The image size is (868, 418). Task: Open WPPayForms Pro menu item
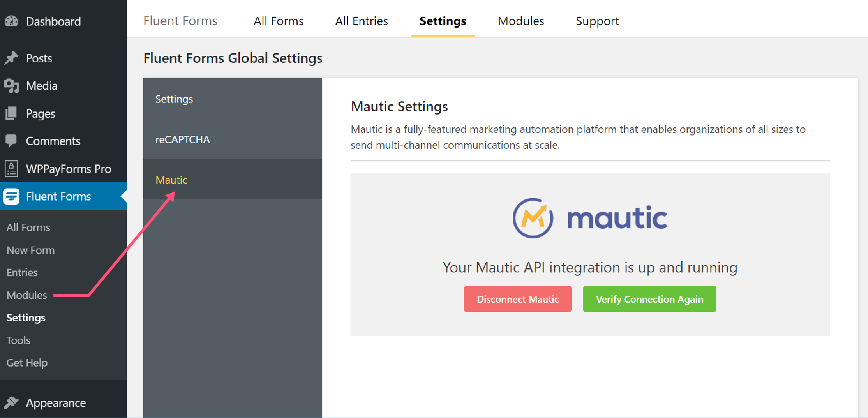(63, 169)
